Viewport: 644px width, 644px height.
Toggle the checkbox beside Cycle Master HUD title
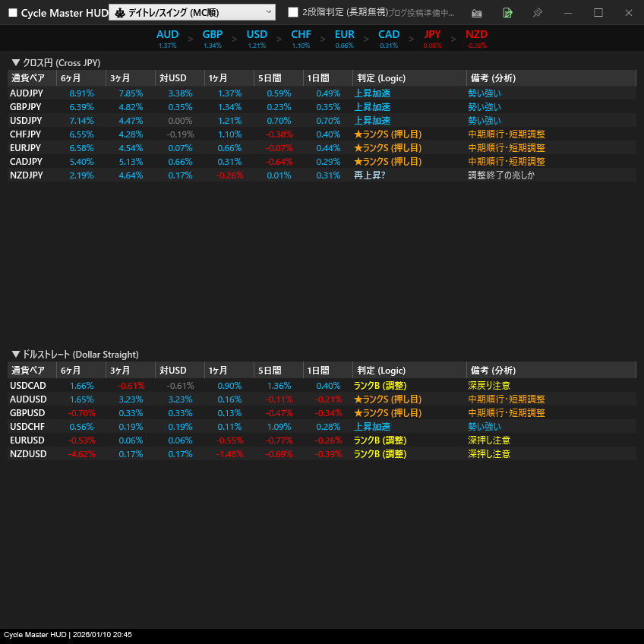point(13,13)
